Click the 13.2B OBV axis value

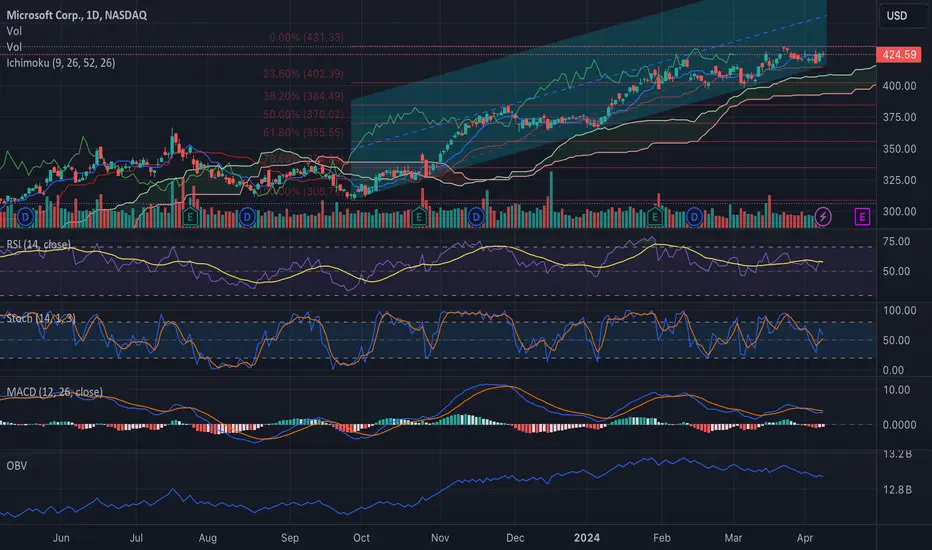click(x=897, y=455)
